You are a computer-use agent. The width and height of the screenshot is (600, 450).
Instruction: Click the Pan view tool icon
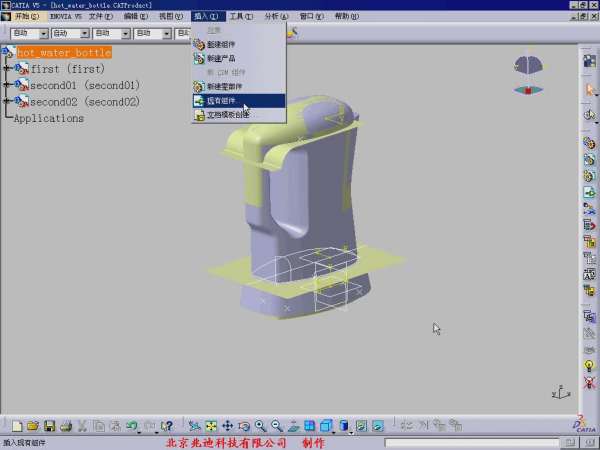(x=227, y=426)
